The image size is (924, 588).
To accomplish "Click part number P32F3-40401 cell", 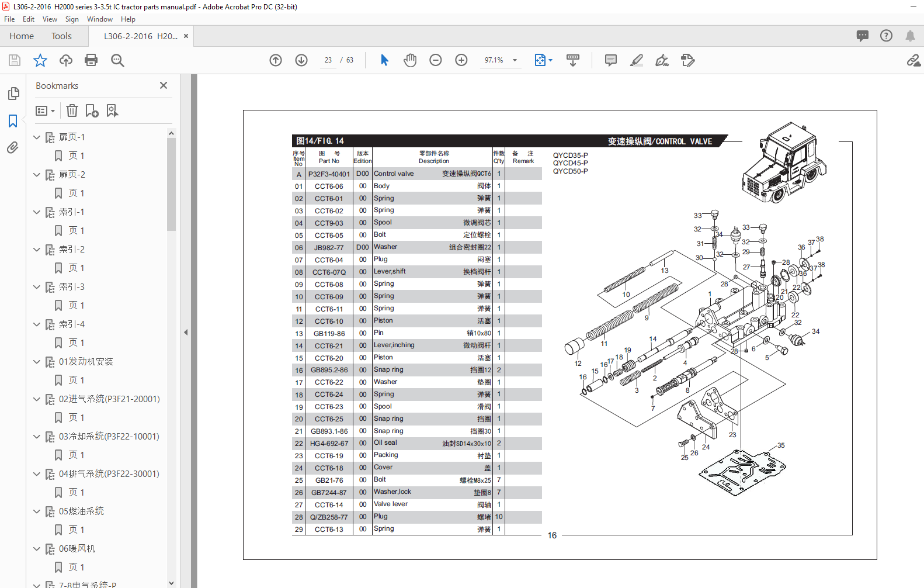I will (x=329, y=174).
